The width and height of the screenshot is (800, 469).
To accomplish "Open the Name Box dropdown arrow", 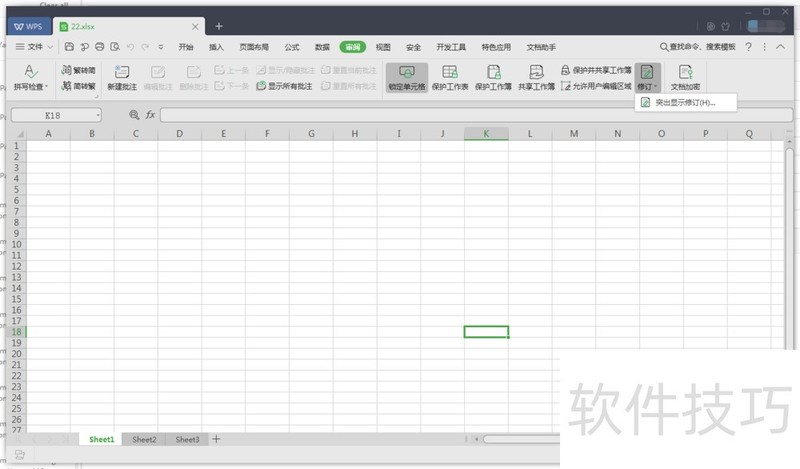I will (x=98, y=115).
